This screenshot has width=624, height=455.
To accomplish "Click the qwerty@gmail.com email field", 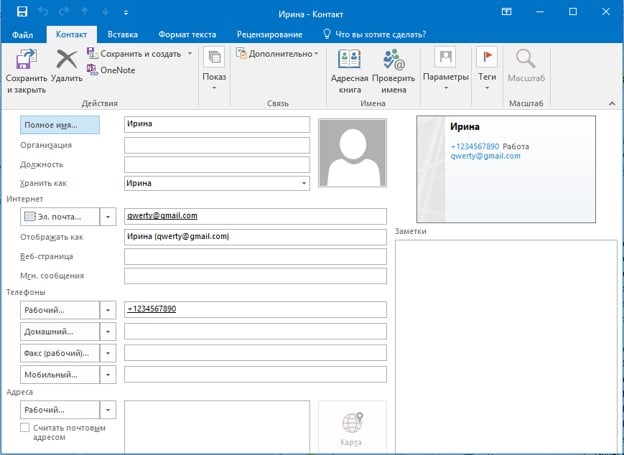I will tap(255, 216).
